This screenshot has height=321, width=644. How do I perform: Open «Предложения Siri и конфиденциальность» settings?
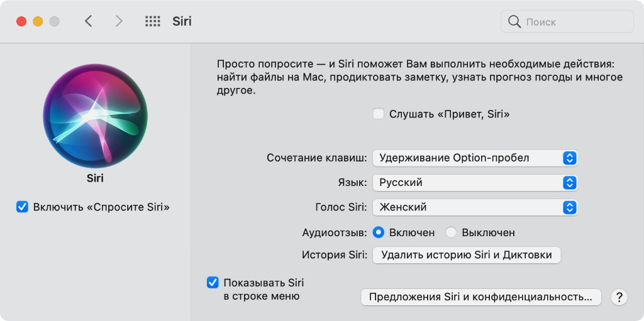click(x=480, y=297)
